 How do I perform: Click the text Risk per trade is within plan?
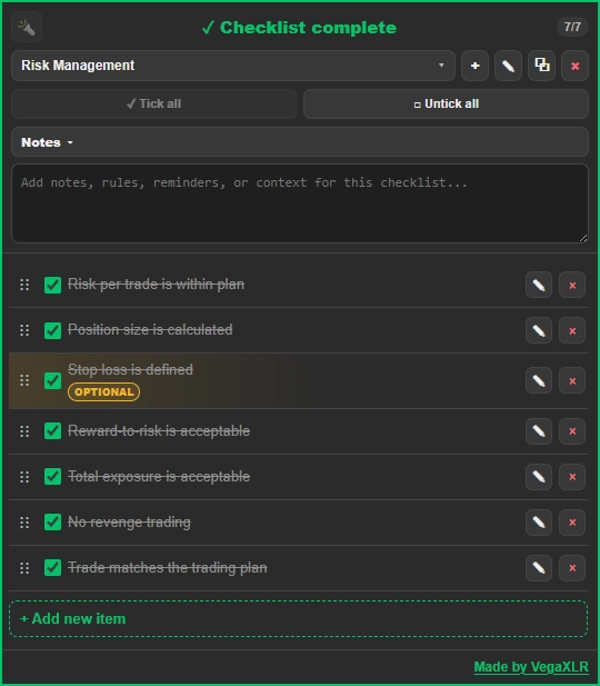pyautogui.click(x=156, y=284)
